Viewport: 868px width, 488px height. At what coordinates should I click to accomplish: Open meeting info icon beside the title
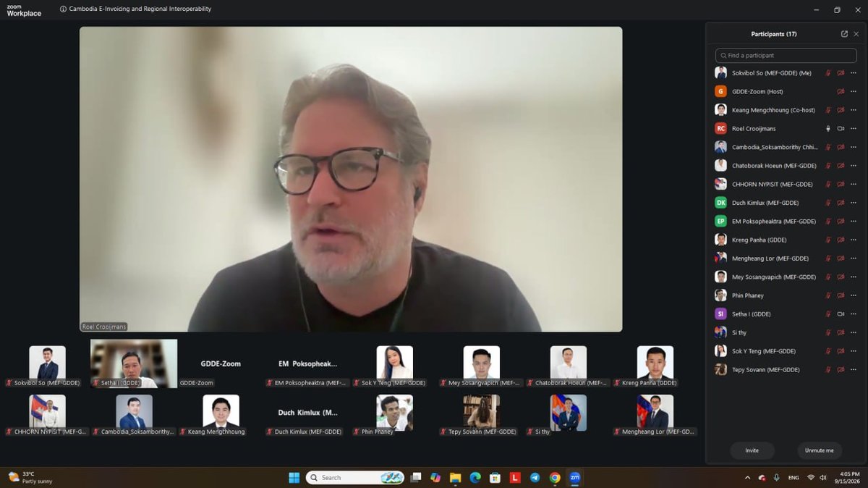pyautogui.click(x=63, y=9)
